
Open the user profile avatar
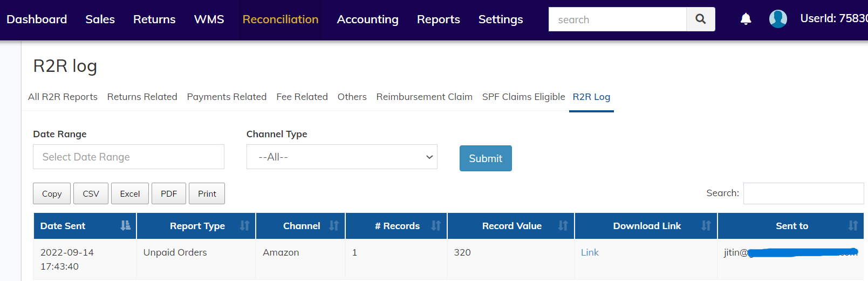tap(778, 19)
